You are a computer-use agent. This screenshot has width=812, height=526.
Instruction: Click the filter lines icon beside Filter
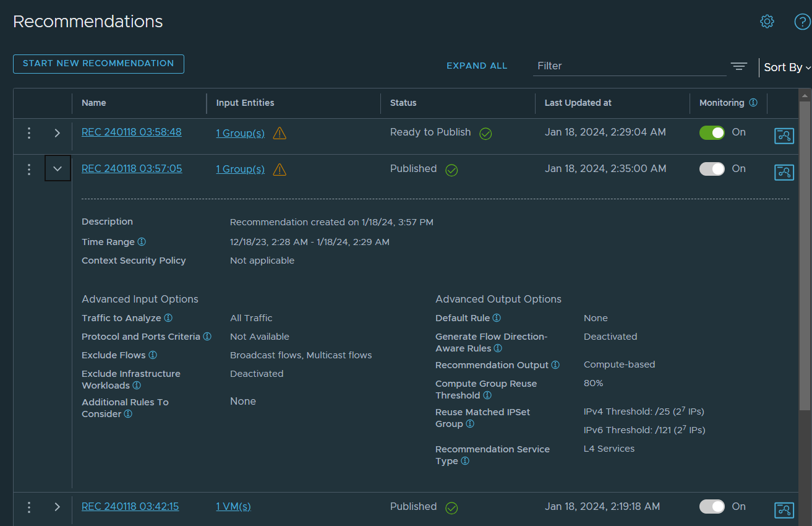click(739, 66)
